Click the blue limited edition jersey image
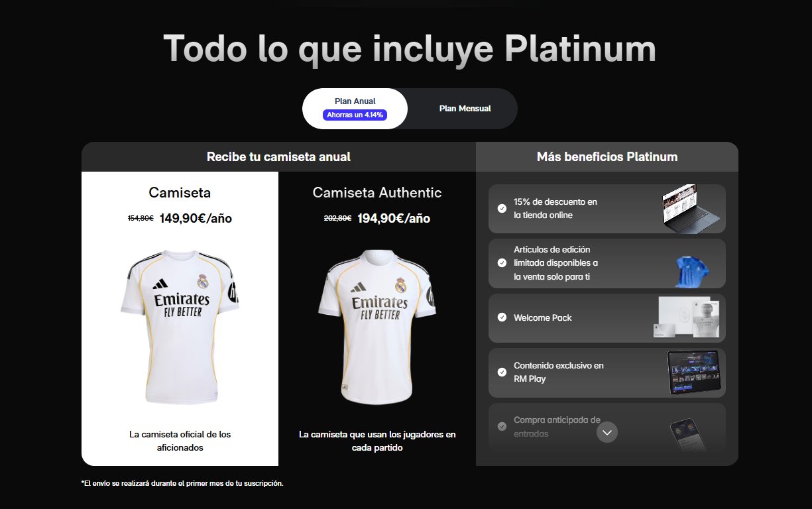 [692, 272]
